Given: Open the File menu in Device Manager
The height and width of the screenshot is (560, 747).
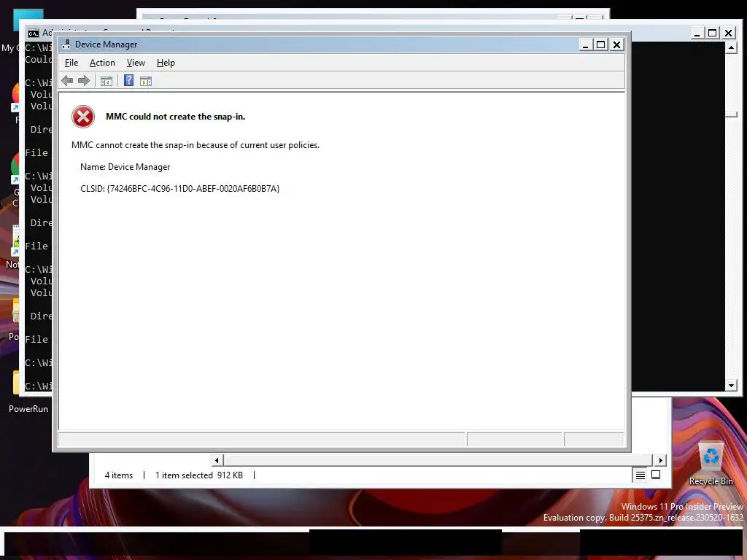Looking at the screenshot, I should coord(71,63).
